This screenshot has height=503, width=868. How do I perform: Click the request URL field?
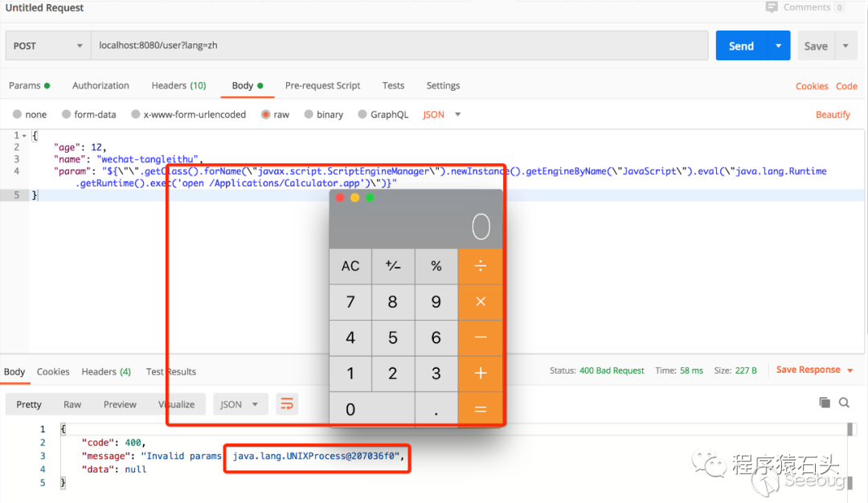tap(399, 45)
